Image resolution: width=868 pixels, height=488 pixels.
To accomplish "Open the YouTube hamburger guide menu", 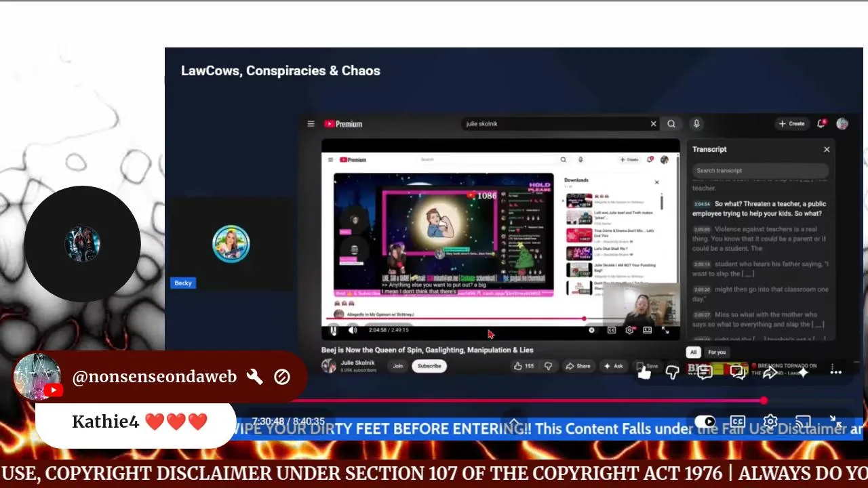I will [x=311, y=124].
